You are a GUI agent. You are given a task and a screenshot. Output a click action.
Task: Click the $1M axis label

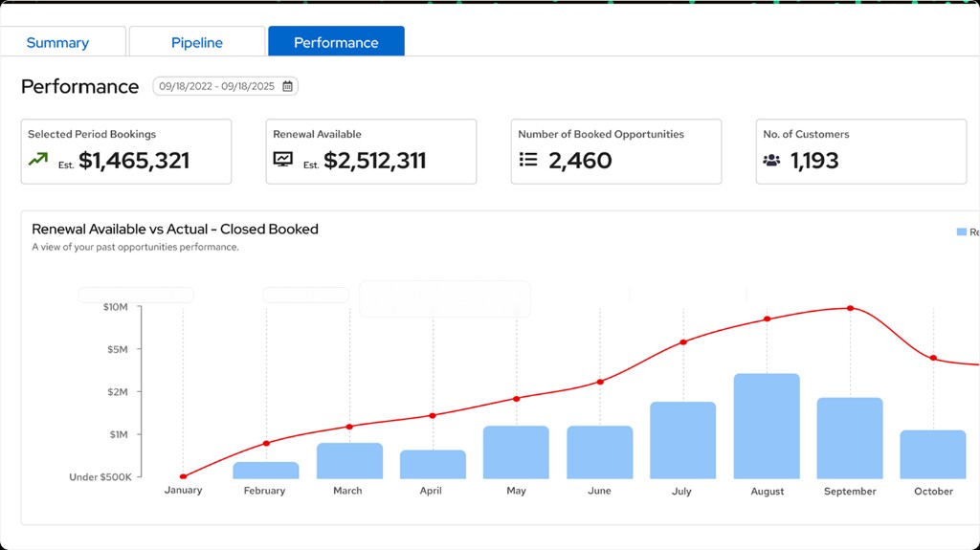point(118,434)
